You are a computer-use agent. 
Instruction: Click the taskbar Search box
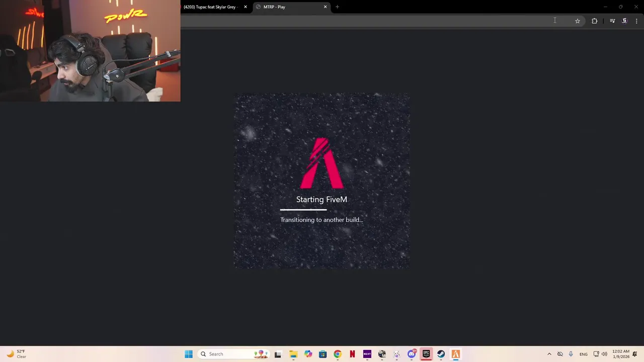tap(233, 354)
